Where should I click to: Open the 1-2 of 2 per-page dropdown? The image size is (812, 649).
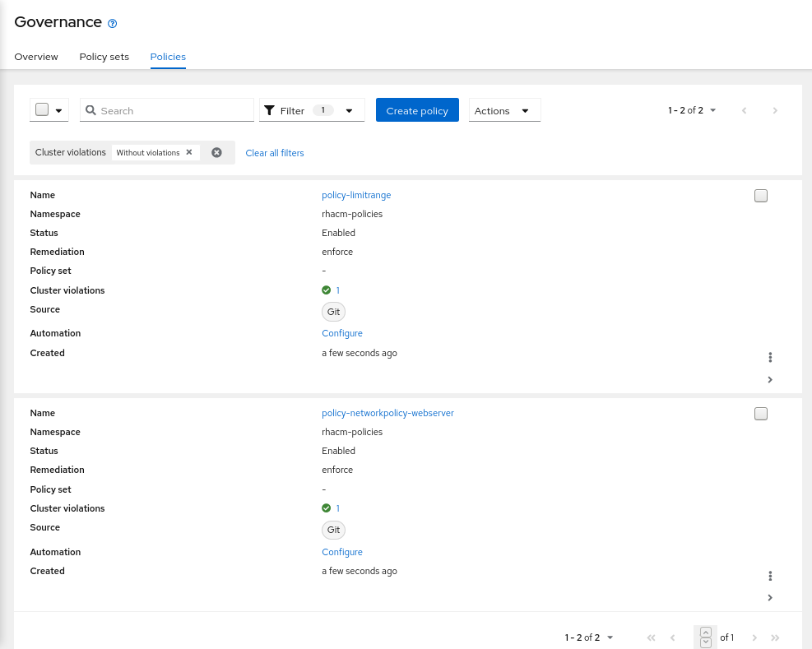pyautogui.click(x=692, y=109)
